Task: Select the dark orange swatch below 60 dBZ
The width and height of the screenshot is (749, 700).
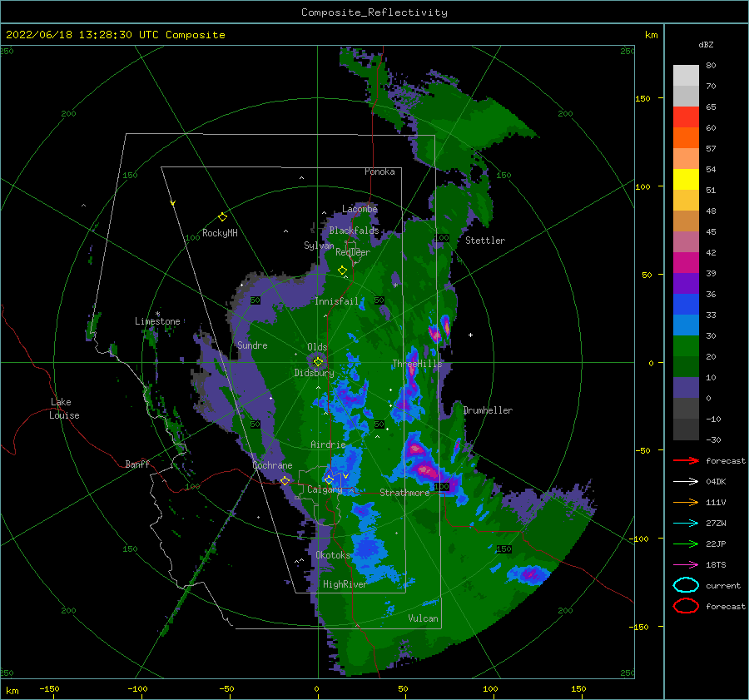Action: pos(686,137)
